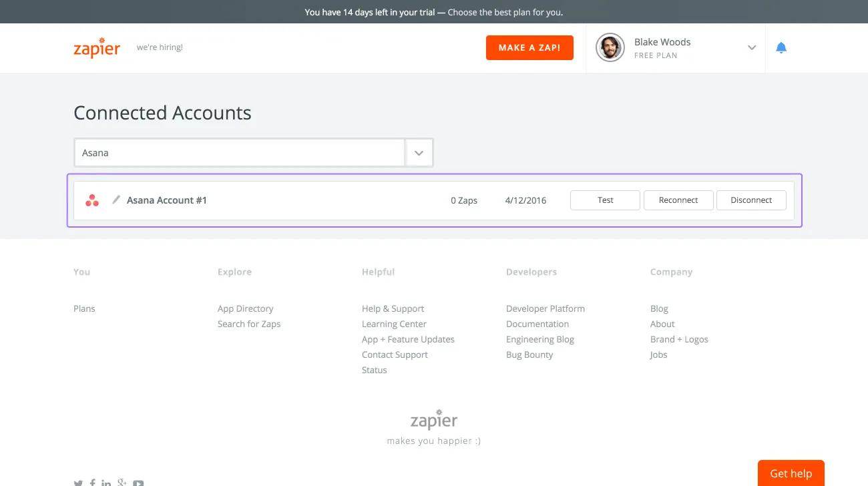Click Reconnect for the Asana account
This screenshot has width=868, height=486.
coord(678,200)
